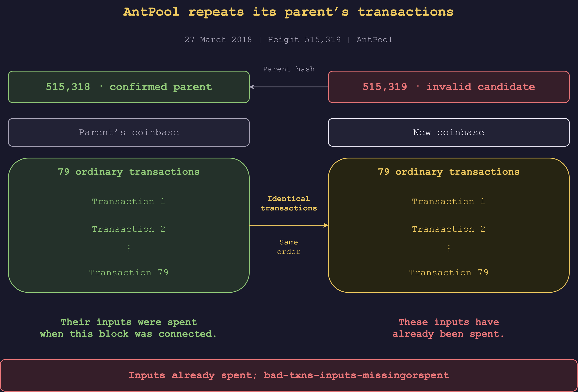Select the 'Same order' label

289,247
